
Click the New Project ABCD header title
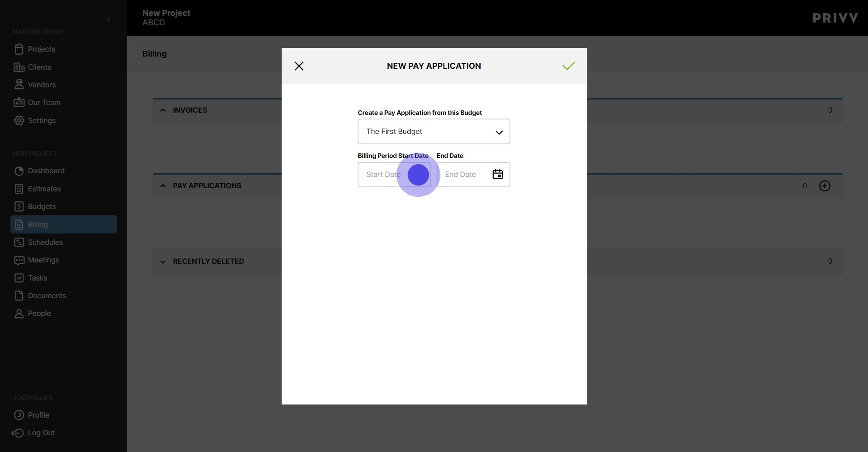coord(166,18)
